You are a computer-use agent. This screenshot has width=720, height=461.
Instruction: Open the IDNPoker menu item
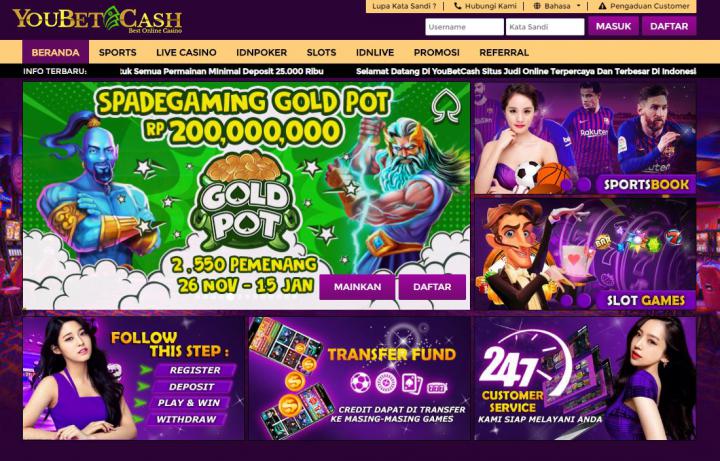pos(261,52)
